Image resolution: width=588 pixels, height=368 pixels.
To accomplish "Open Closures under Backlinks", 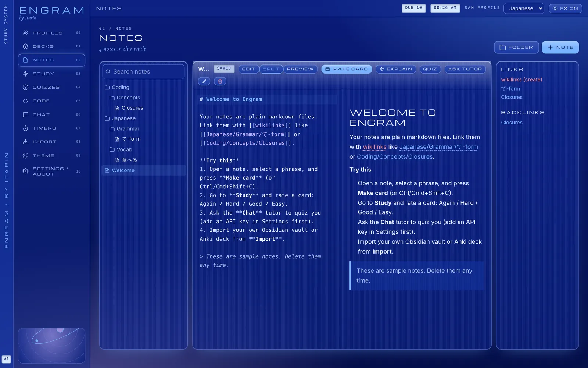I will tap(512, 123).
